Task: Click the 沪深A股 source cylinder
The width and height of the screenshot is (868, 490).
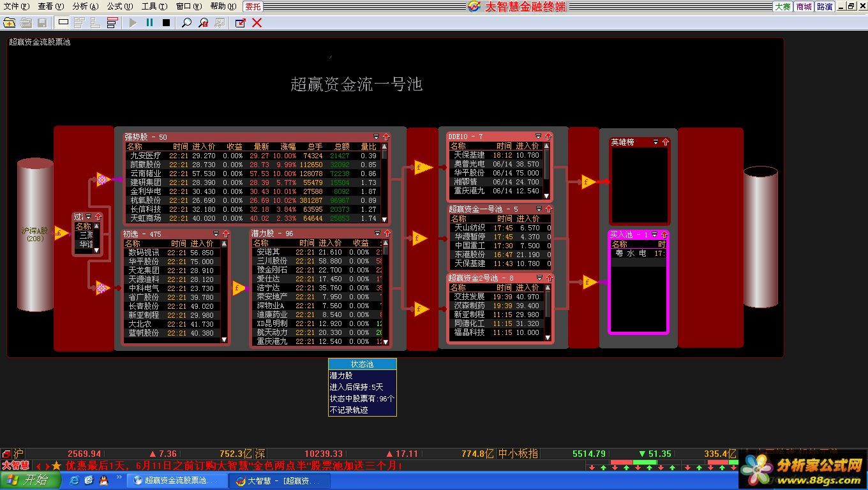Action: tap(36, 235)
